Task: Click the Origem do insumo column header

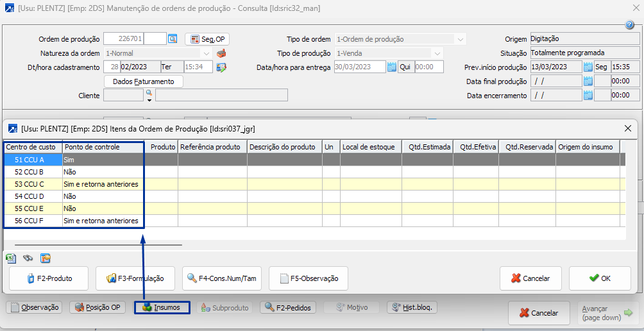Action: click(588, 147)
